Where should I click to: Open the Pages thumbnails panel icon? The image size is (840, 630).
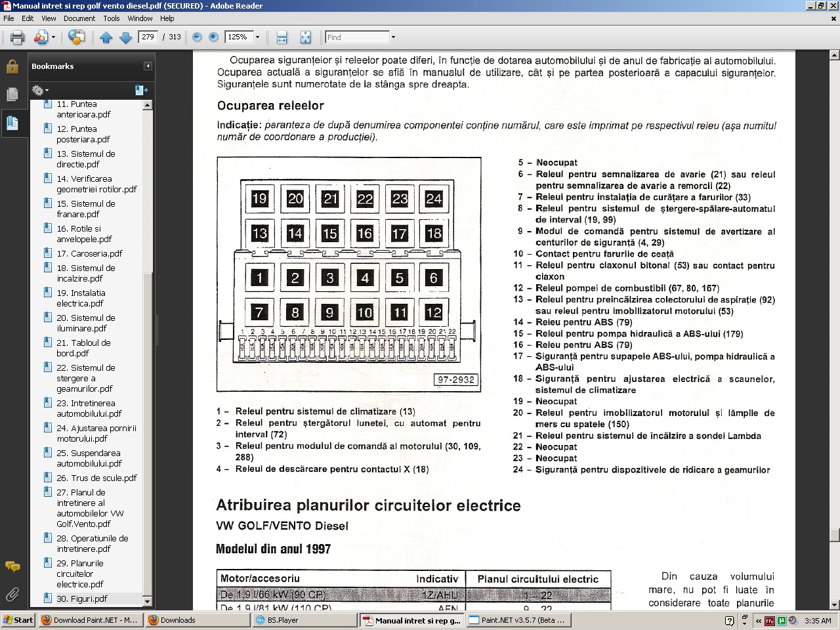[12, 94]
